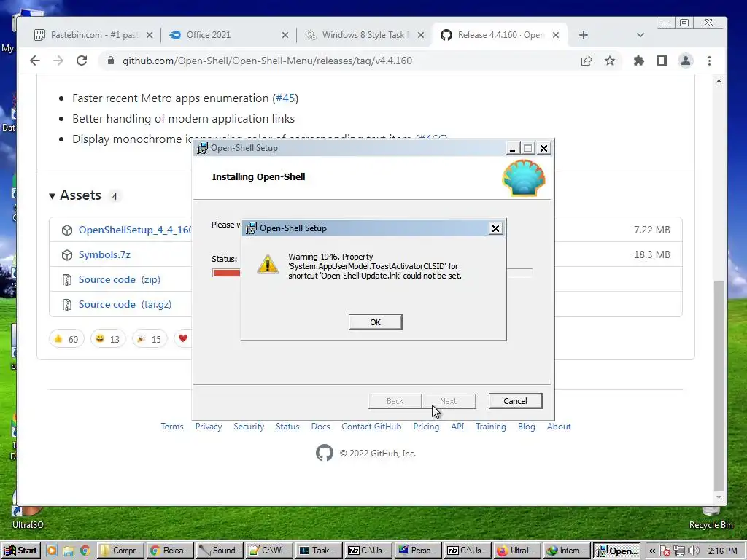Viewport: 747px width, 560px height.
Task: Open Privacy footer link
Action: [x=209, y=426]
